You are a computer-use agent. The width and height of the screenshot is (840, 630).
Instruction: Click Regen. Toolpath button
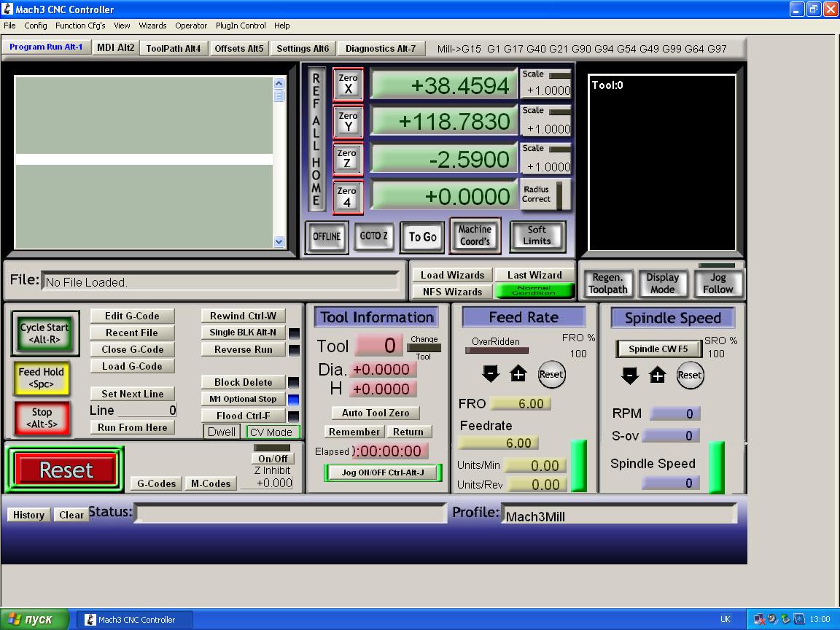coord(607,284)
